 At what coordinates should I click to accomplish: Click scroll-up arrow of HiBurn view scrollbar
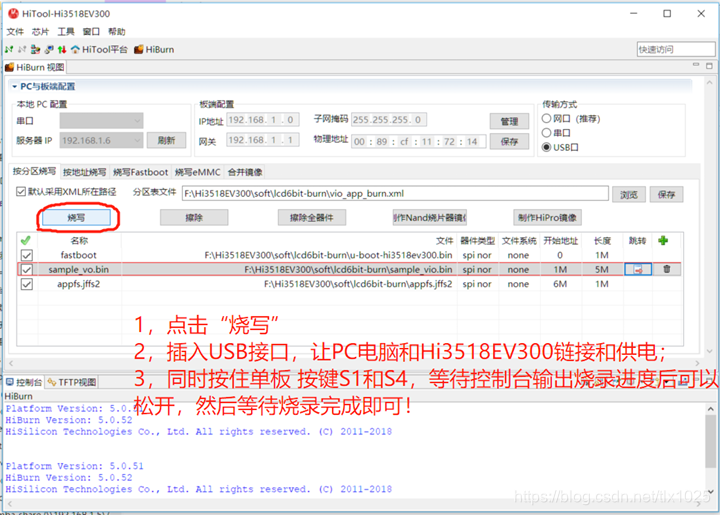[709, 83]
